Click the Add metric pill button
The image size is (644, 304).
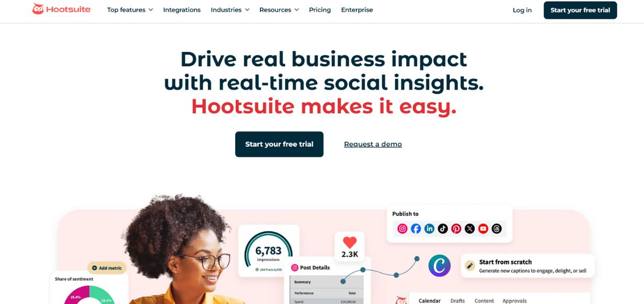point(107,268)
